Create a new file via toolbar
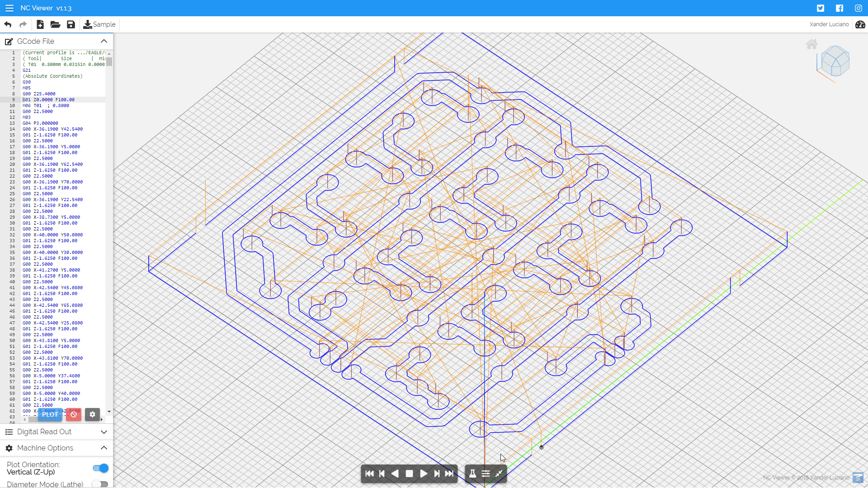 40,24
